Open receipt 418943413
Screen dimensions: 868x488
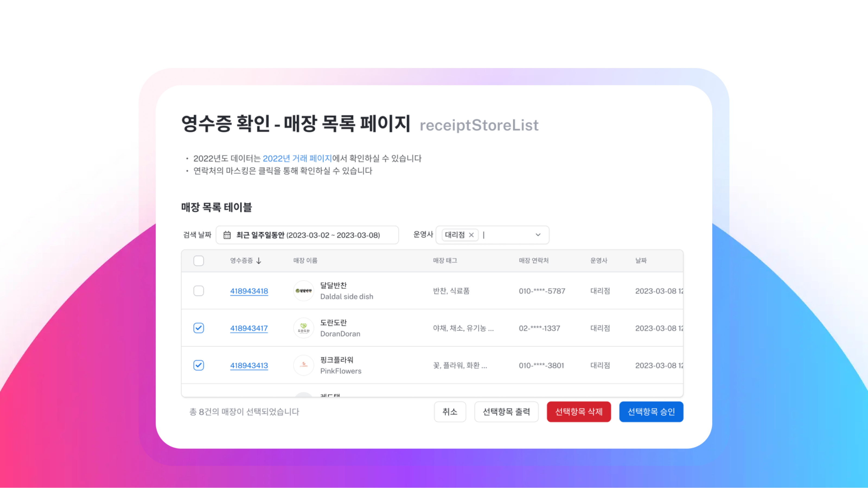click(x=249, y=365)
